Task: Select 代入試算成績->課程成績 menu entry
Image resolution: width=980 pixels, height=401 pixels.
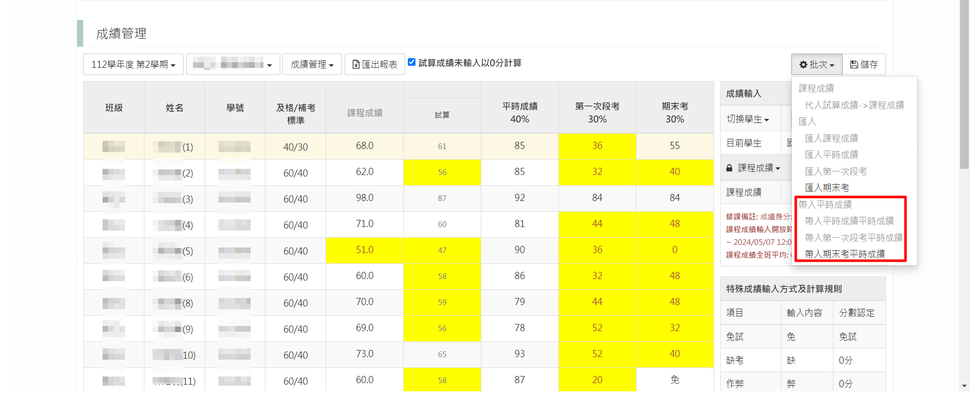Action: 854,105
